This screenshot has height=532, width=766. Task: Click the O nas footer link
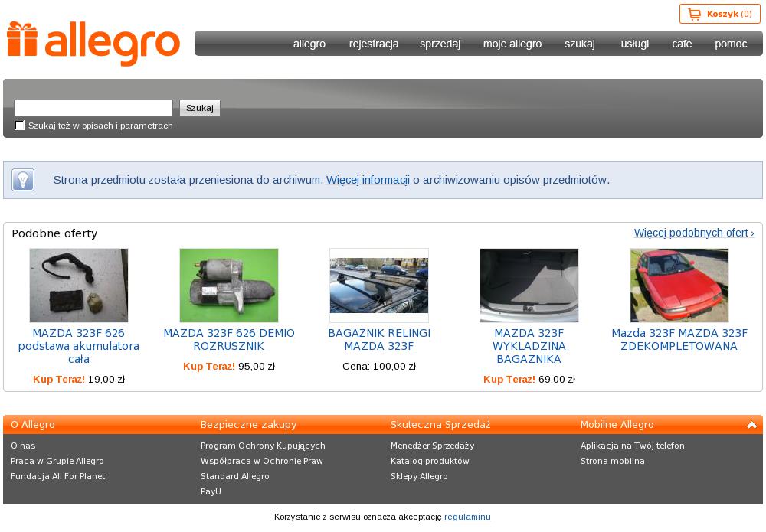point(23,446)
